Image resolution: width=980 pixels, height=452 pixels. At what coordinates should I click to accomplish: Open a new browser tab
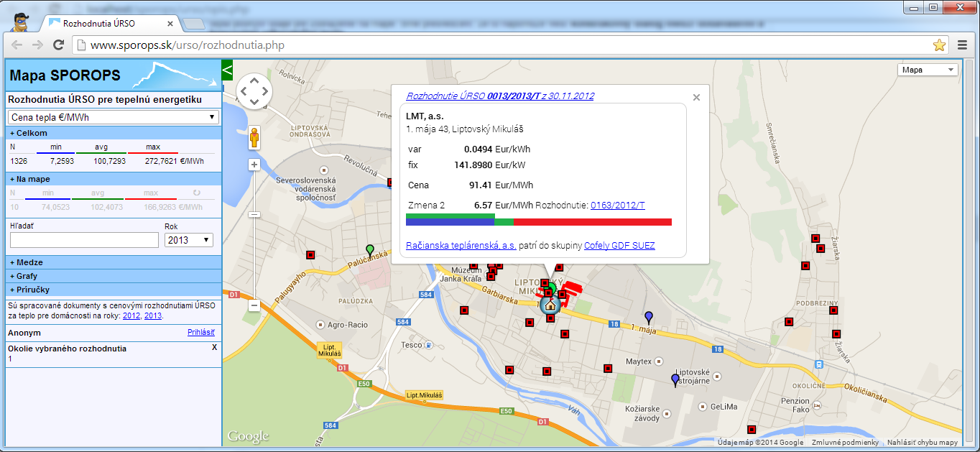tap(193, 24)
